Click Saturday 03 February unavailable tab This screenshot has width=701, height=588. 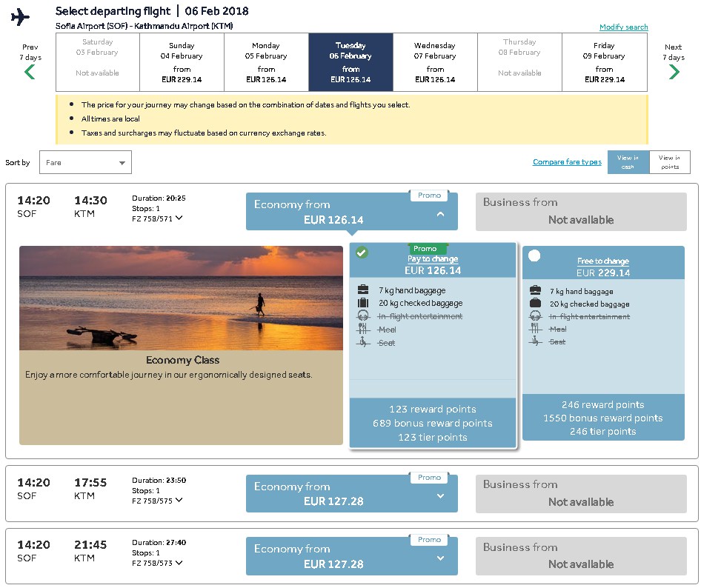(98, 62)
